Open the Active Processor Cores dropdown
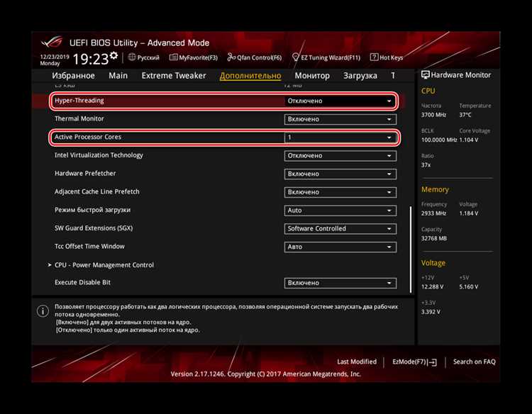This screenshot has height=414, width=532. 340,138
